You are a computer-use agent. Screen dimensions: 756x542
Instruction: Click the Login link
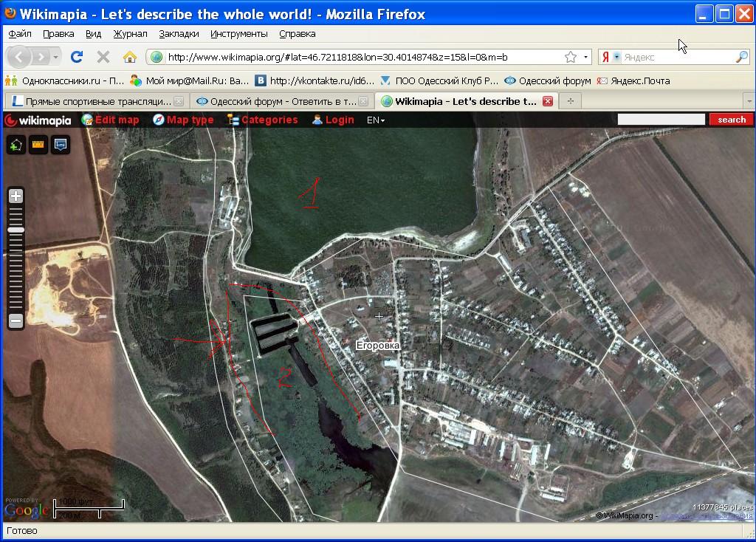pos(333,120)
